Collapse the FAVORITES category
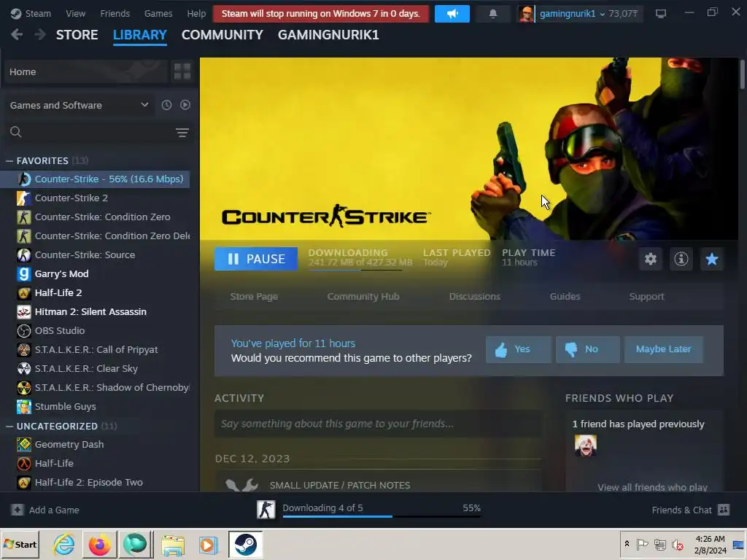 [x=9, y=161]
